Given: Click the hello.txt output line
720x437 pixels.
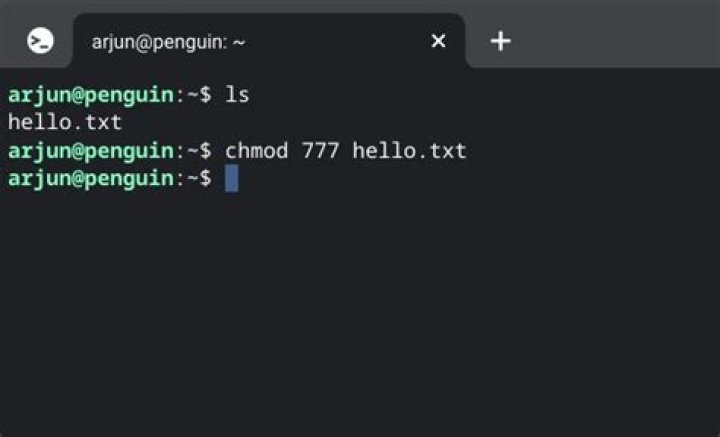Looking at the screenshot, I should click(64, 123).
